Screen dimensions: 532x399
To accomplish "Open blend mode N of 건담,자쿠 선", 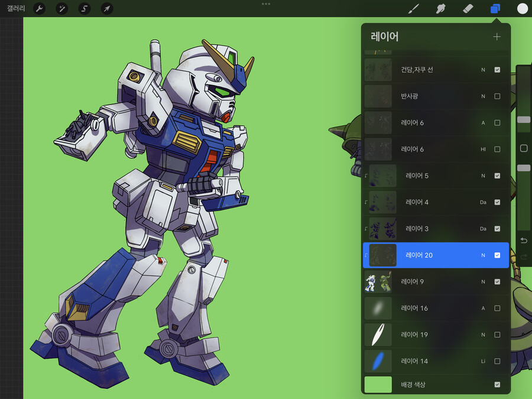I will (483, 70).
